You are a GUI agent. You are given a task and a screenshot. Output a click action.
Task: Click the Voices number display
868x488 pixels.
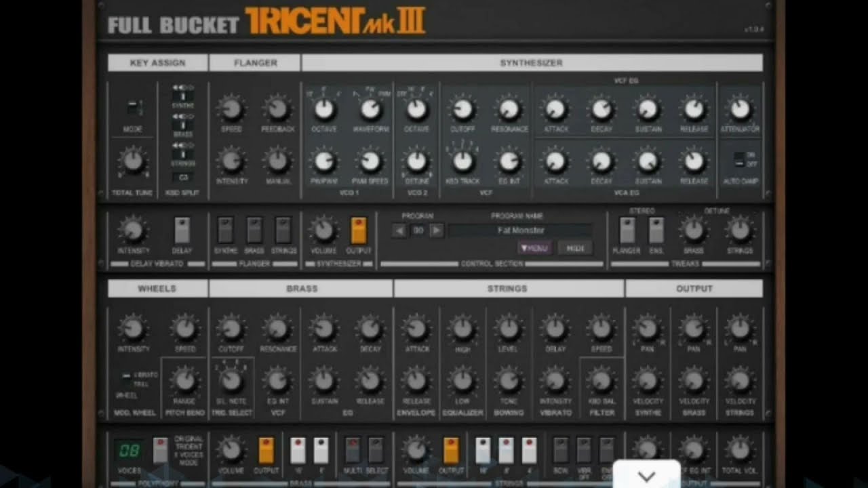click(130, 451)
